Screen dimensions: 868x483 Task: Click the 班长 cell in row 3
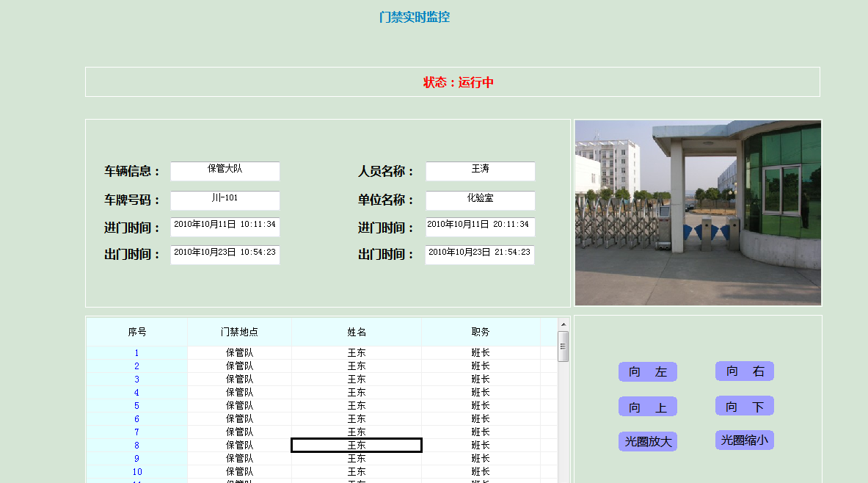point(481,379)
